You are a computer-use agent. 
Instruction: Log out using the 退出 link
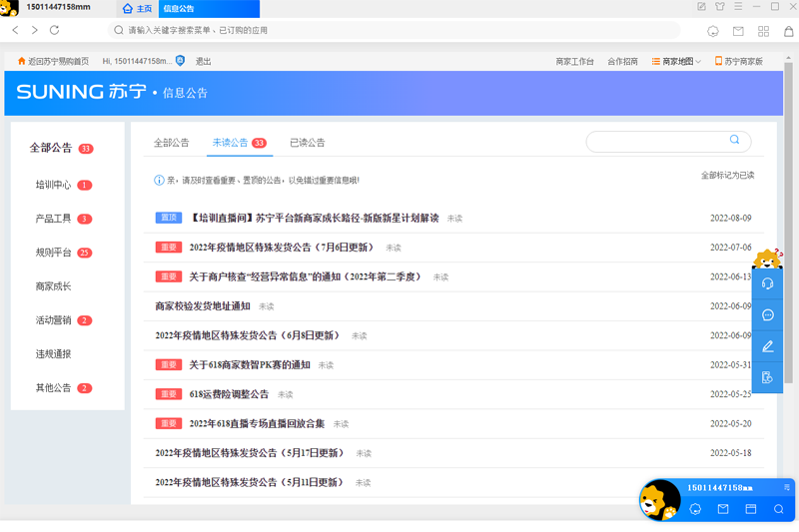pyautogui.click(x=204, y=61)
